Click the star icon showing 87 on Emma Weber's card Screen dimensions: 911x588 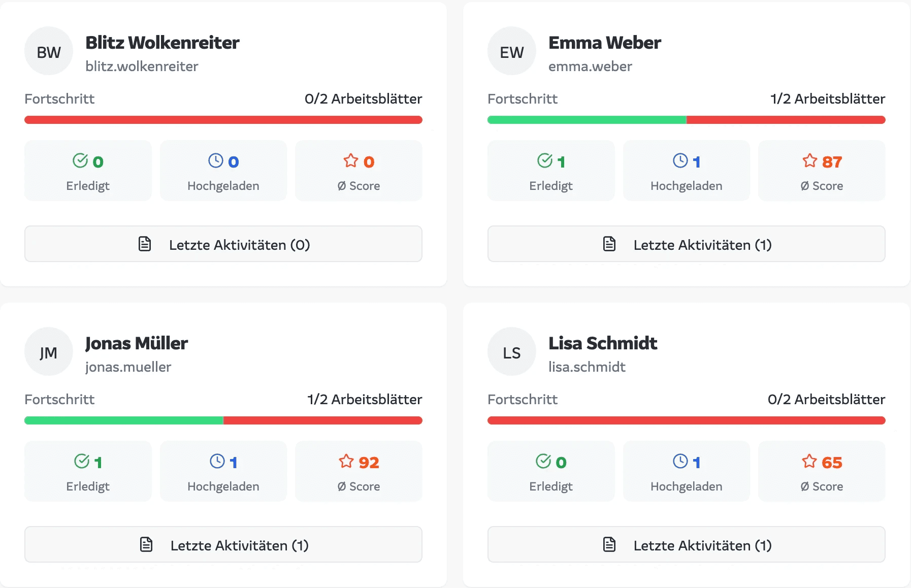coord(809,160)
